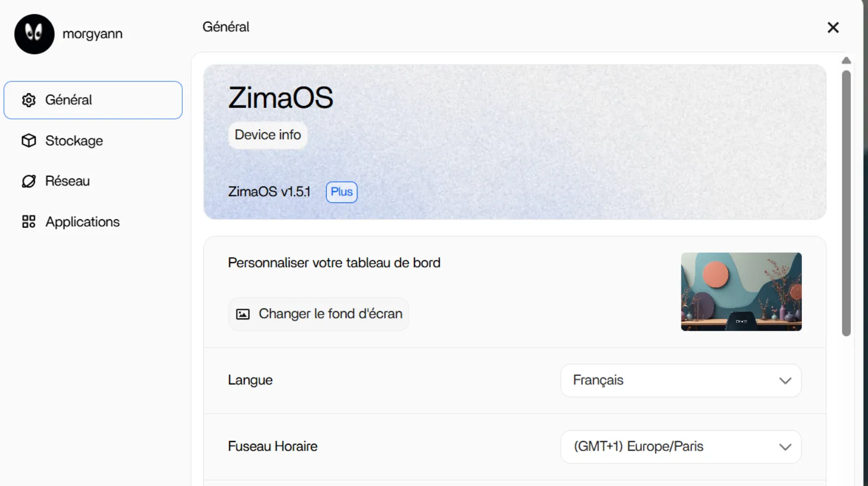Select the Stockage menu label

pos(74,140)
